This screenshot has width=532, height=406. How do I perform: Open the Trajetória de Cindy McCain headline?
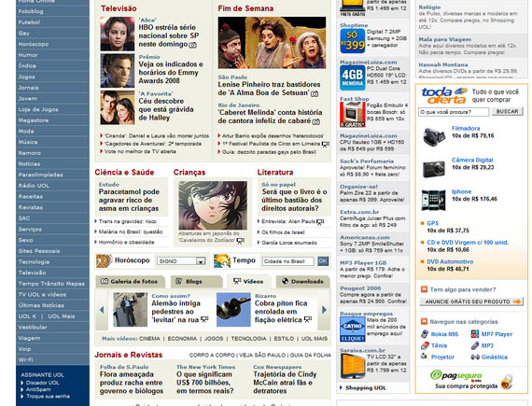285,383
